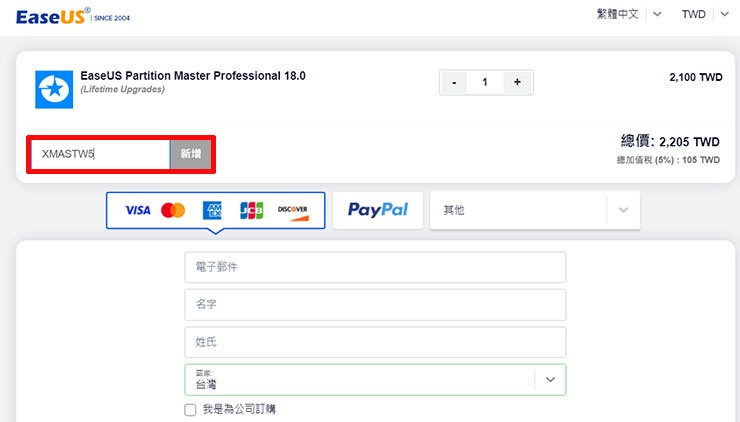The image size is (740, 422).
Task: Click the coupon code field with XMASTW5
Action: [x=100, y=154]
